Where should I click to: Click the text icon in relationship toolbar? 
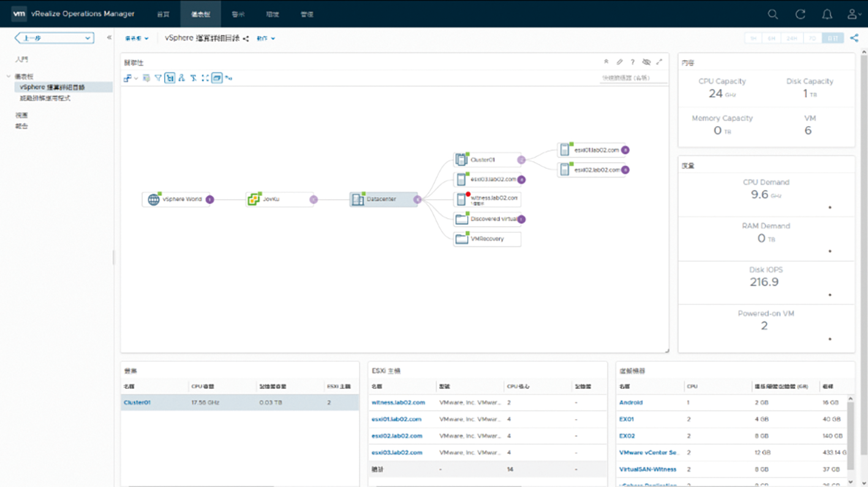(x=194, y=78)
